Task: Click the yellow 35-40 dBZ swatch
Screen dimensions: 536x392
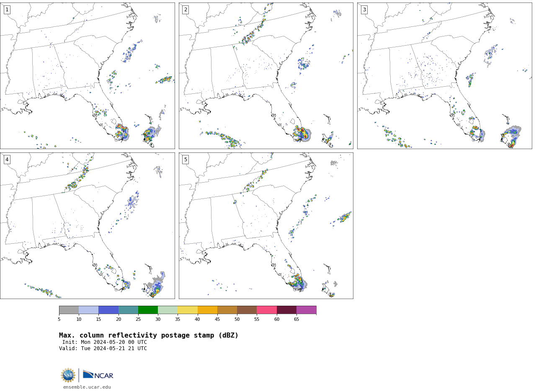Action: (x=188, y=310)
